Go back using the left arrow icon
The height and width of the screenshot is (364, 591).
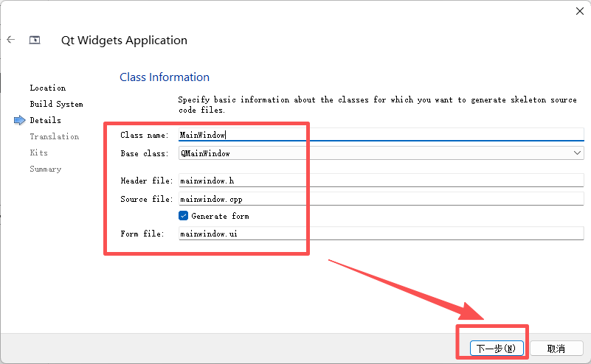point(11,39)
